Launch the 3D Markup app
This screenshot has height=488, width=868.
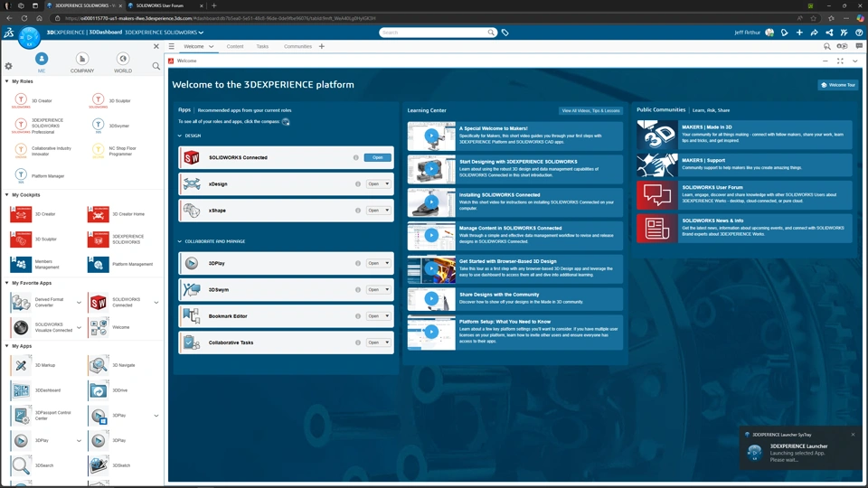point(33,365)
